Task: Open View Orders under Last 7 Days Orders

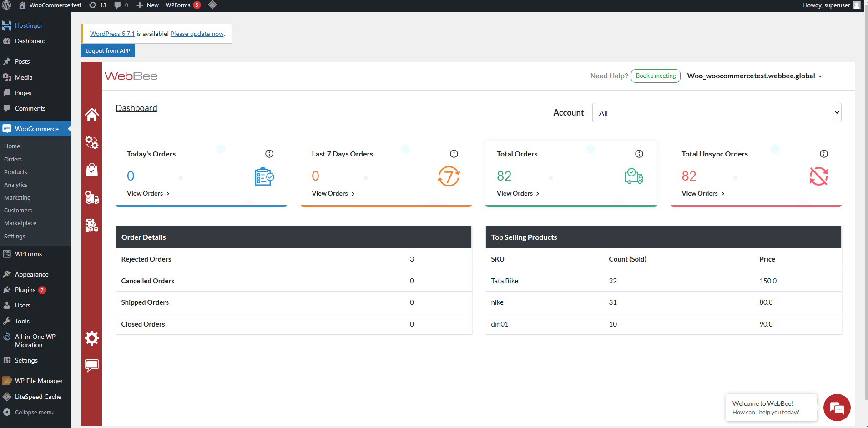Action: click(333, 194)
